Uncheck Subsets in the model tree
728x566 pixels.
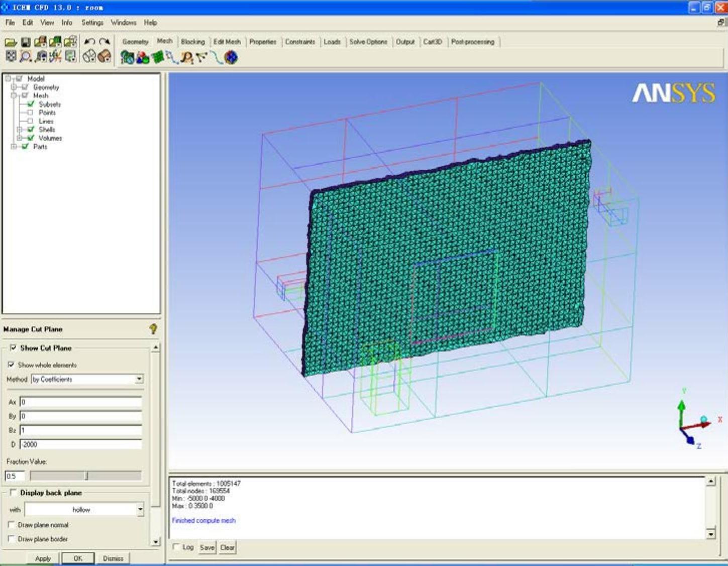(x=31, y=104)
